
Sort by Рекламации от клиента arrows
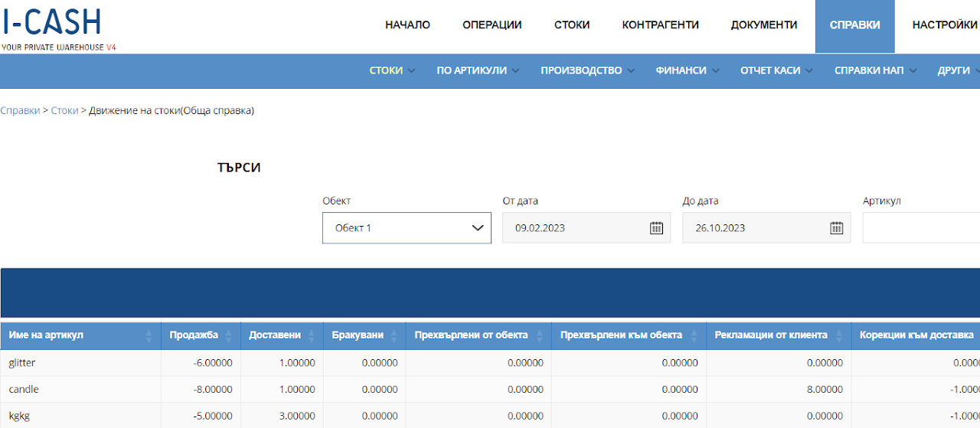coord(838,336)
